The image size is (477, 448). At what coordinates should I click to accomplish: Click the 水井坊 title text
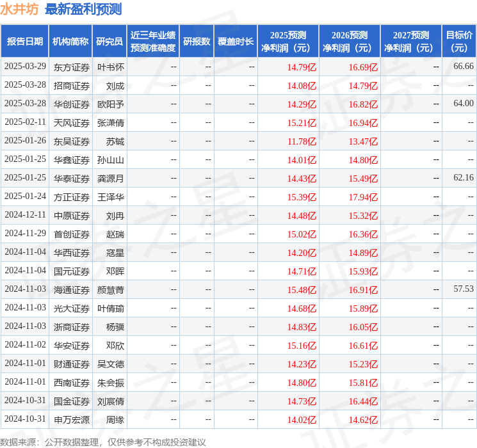[19, 9]
